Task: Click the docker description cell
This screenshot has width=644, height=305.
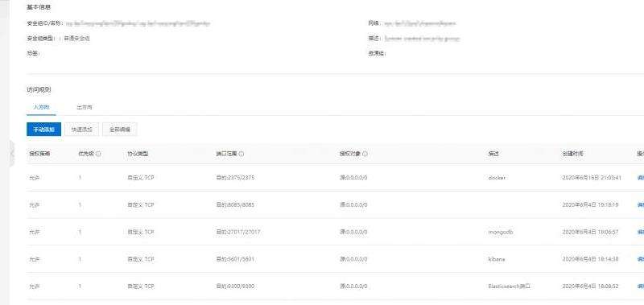Action: tap(497, 178)
